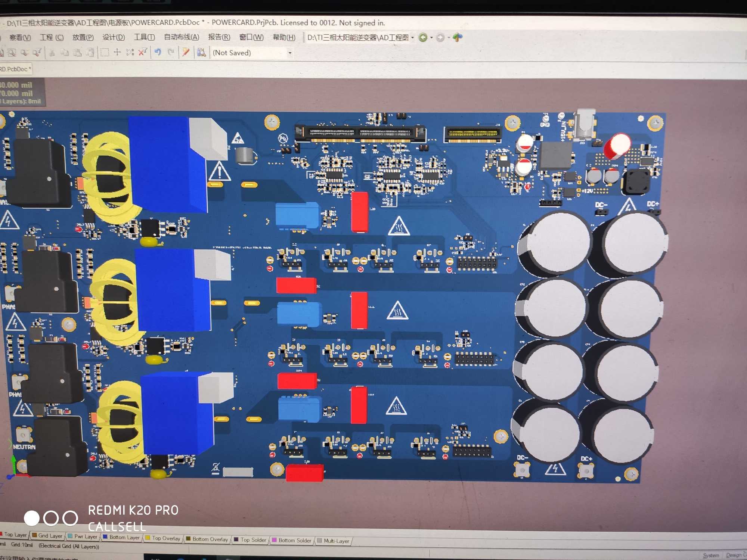Click the Grid 10mil status text
This screenshot has height=560, width=747.
click(x=22, y=545)
